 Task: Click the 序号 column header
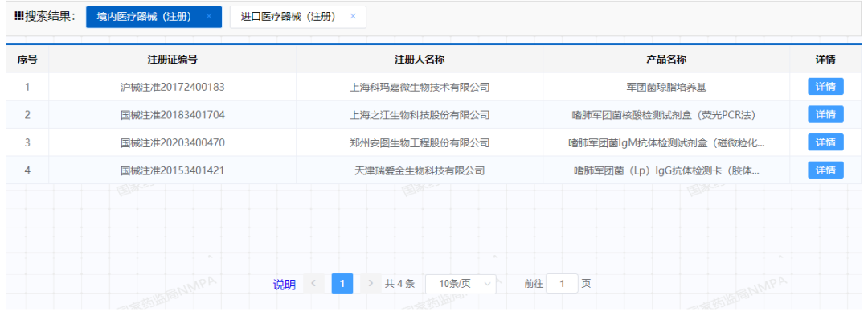(27, 60)
